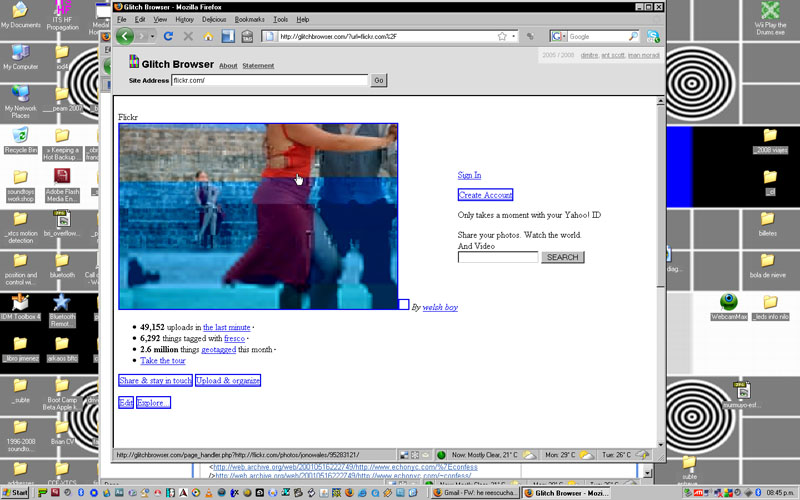Click the Site Address field containing flickr.com/

click(x=269, y=80)
